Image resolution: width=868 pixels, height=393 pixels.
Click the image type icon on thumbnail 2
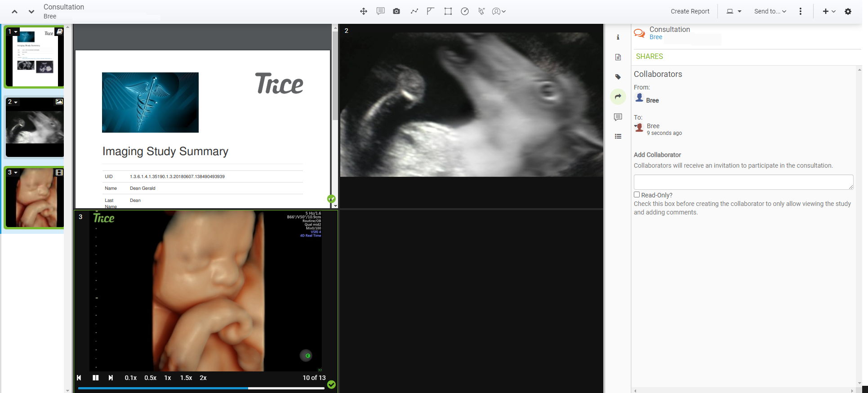click(x=59, y=102)
